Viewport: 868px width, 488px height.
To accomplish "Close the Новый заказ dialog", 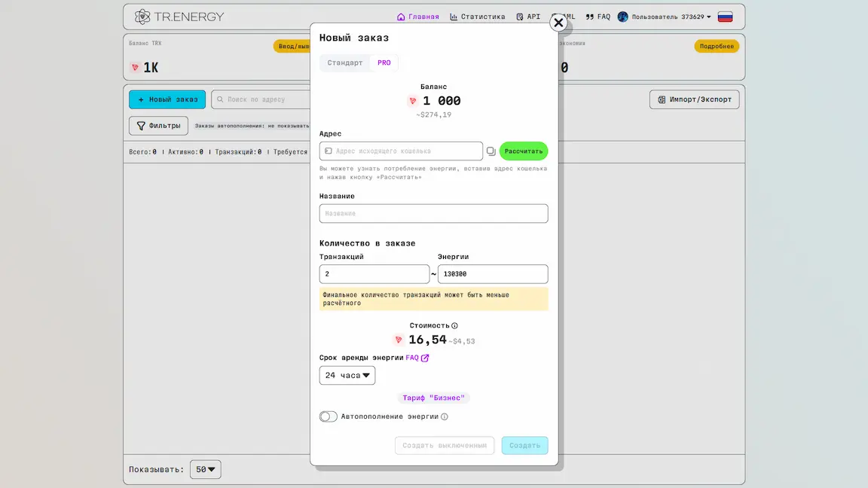I will coord(558,23).
